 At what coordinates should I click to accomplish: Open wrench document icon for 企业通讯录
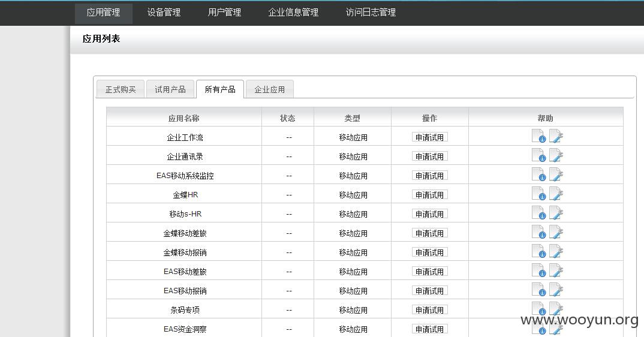pos(556,155)
